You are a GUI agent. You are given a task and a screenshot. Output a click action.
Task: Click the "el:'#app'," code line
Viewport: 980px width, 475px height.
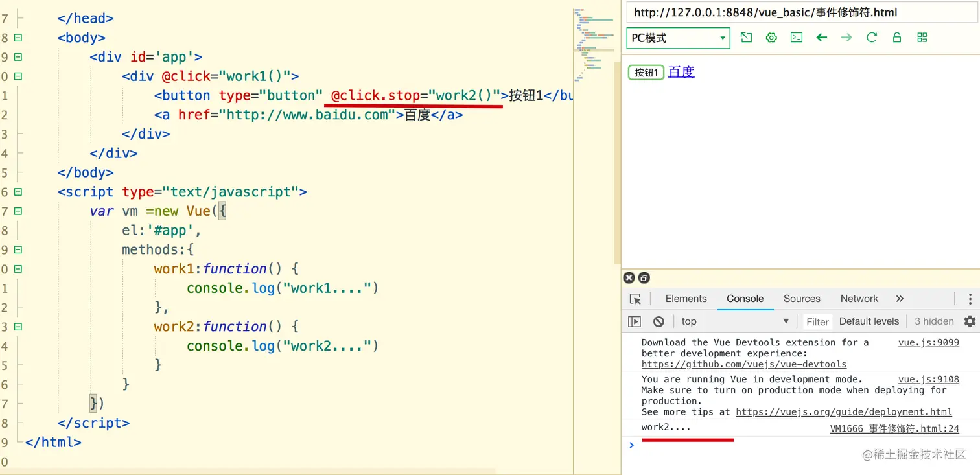[161, 231]
